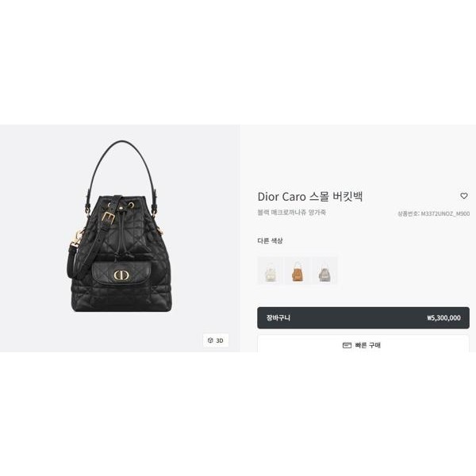
Task: Click the product number M3372UNOZ_M900
Action: [x=445, y=213]
